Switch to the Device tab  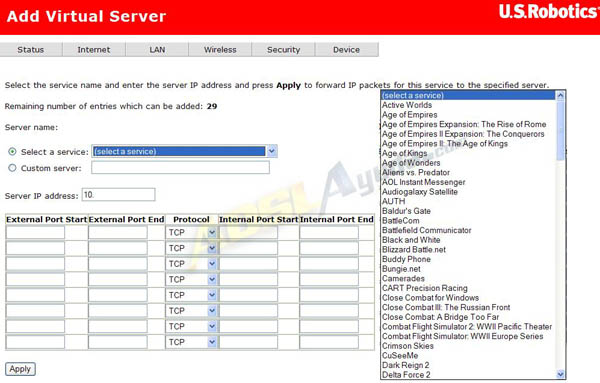(x=347, y=50)
